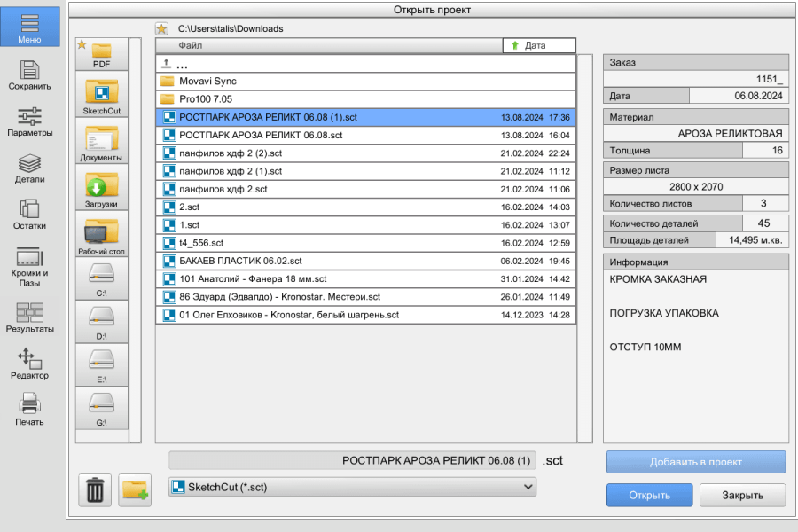Click the trash delete icon
798x532 pixels.
click(95, 489)
